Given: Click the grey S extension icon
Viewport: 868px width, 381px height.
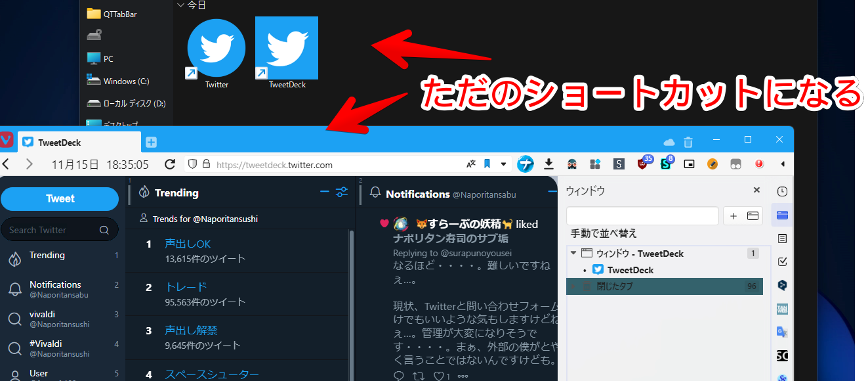Looking at the screenshot, I should 619,164.
